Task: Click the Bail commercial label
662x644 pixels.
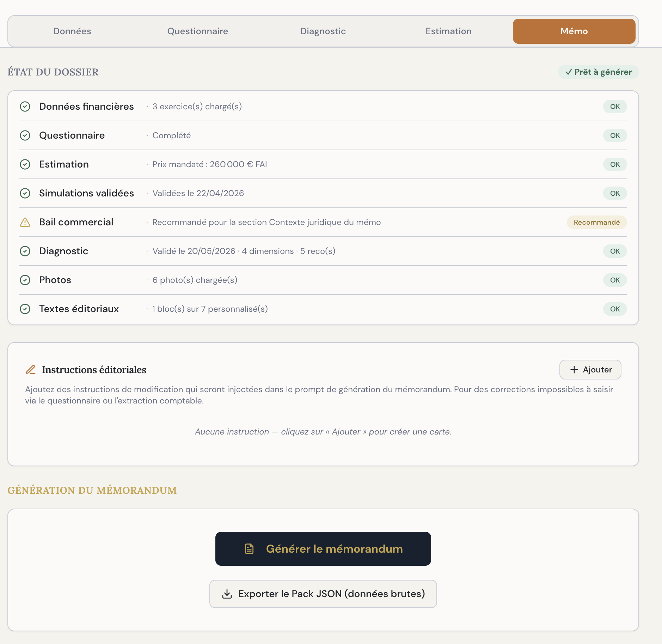Action: click(76, 222)
